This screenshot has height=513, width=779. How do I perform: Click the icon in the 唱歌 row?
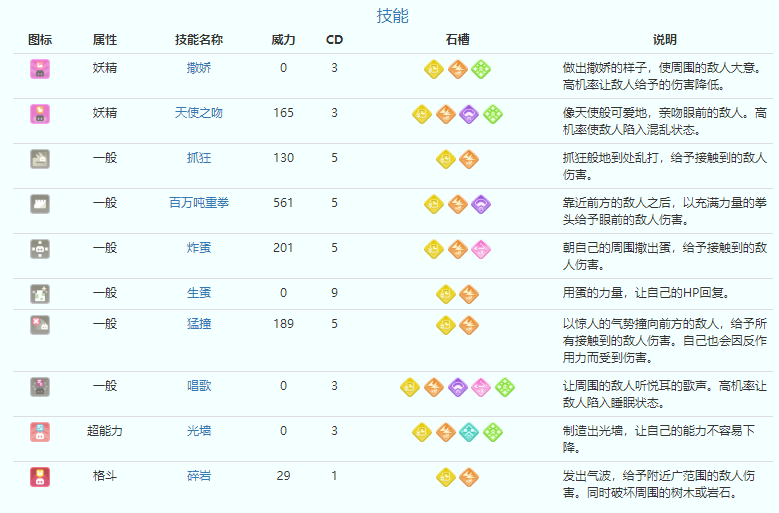click(40, 386)
